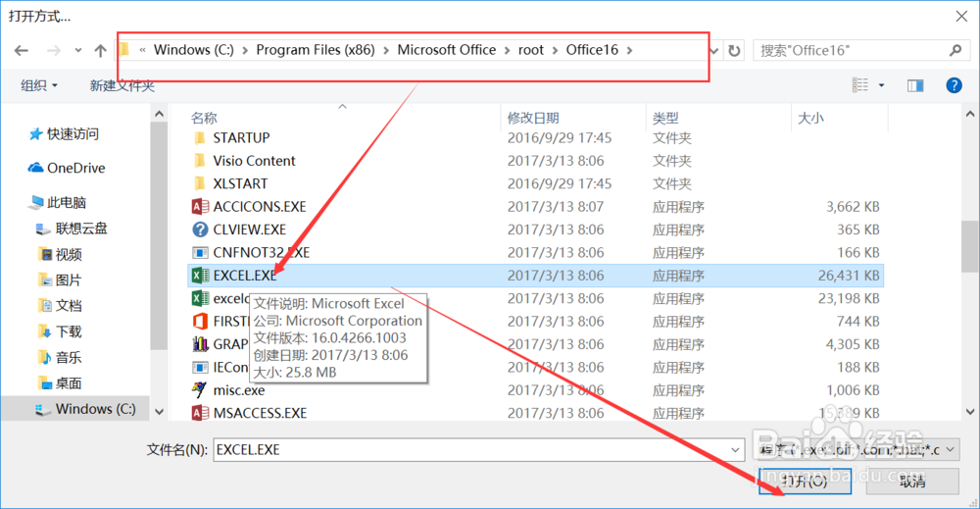Select 快速访问 in navigation pane
The image size is (980, 509).
[x=64, y=133]
